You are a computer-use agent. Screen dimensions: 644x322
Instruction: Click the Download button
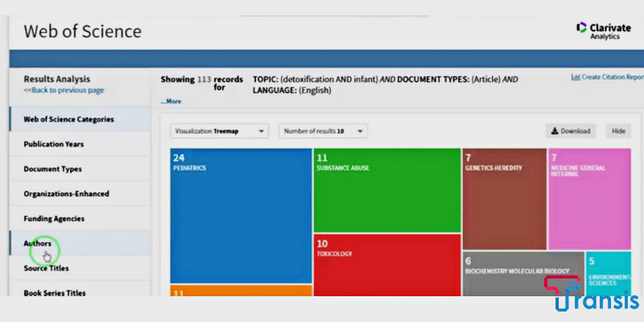coord(571,131)
